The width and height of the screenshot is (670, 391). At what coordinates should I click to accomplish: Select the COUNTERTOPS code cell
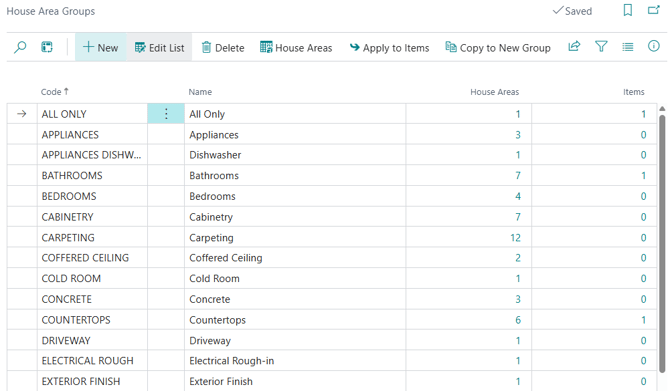click(x=92, y=320)
